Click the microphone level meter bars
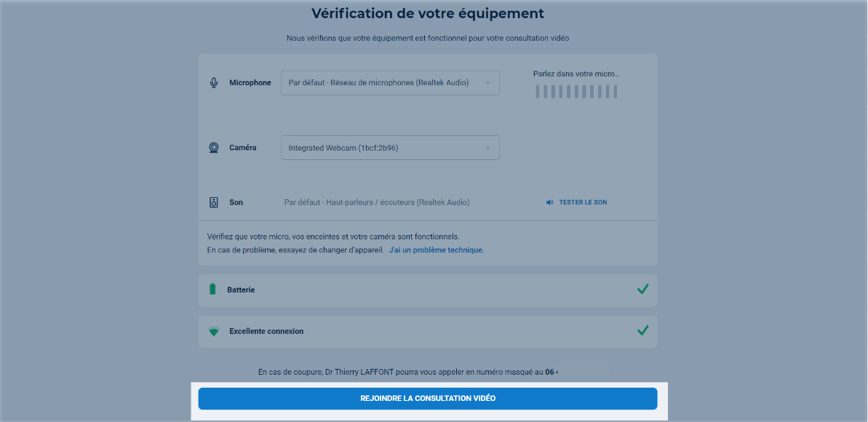This screenshot has height=422, width=868. coord(576,92)
